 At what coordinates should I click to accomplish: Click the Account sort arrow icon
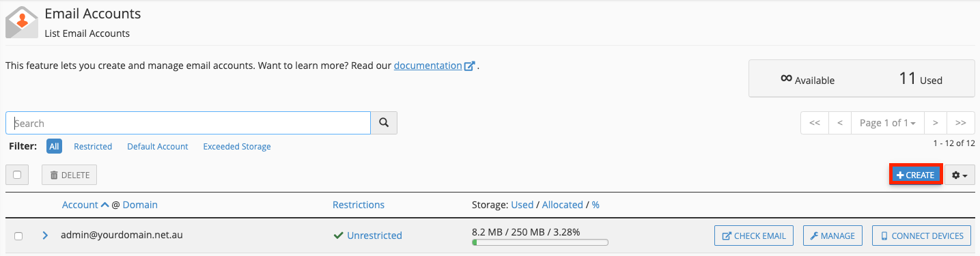coord(104,205)
